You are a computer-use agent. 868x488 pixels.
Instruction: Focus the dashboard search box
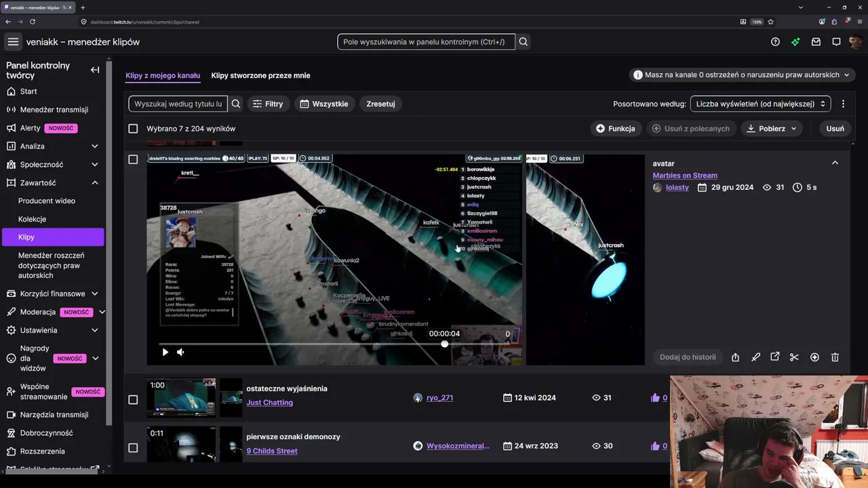click(426, 42)
